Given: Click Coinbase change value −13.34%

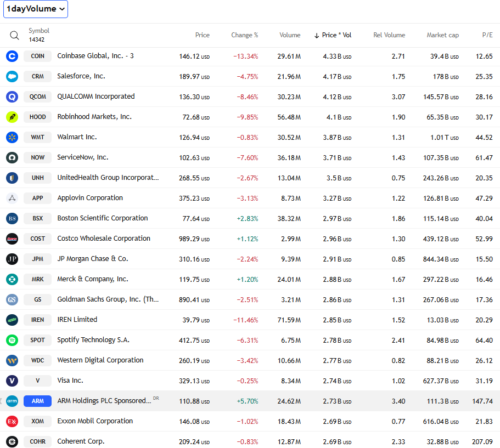Looking at the screenshot, I should click(245, 56).
